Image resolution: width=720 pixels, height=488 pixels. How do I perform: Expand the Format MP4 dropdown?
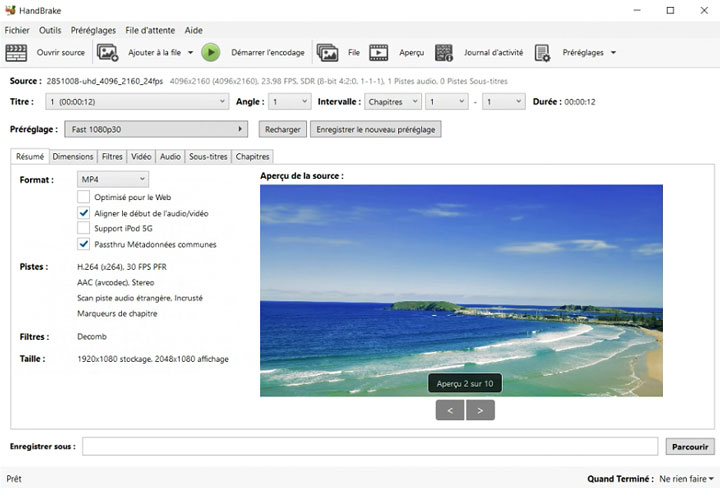113,179
